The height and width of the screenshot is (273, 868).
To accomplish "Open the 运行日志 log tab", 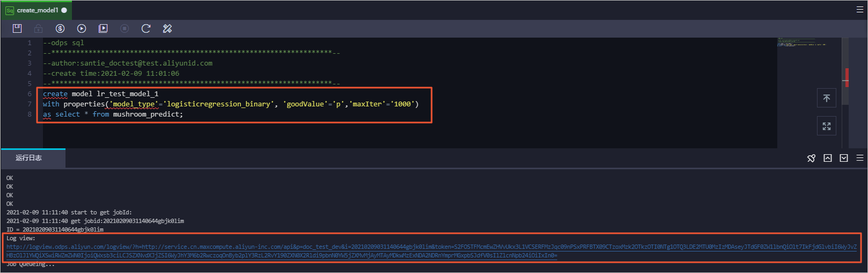I will [x=33, y=158].
